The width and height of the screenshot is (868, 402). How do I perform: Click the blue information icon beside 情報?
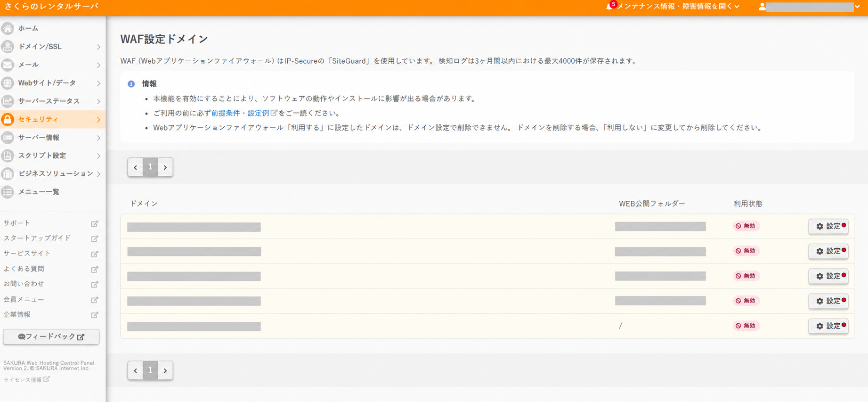[131, 84]
